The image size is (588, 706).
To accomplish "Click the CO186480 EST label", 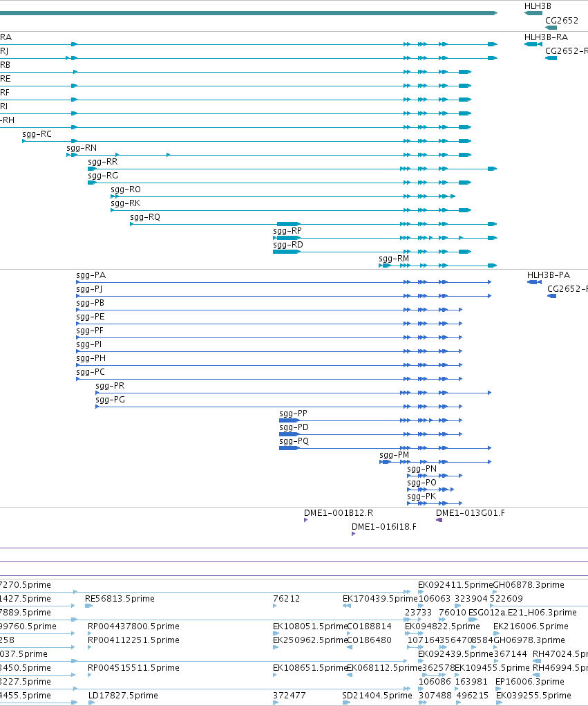I will (370, 640).
